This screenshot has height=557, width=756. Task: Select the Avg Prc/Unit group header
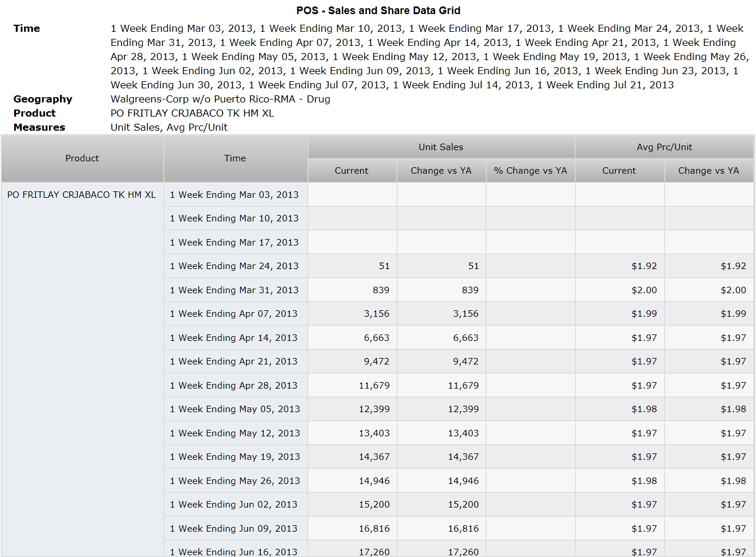665,147
